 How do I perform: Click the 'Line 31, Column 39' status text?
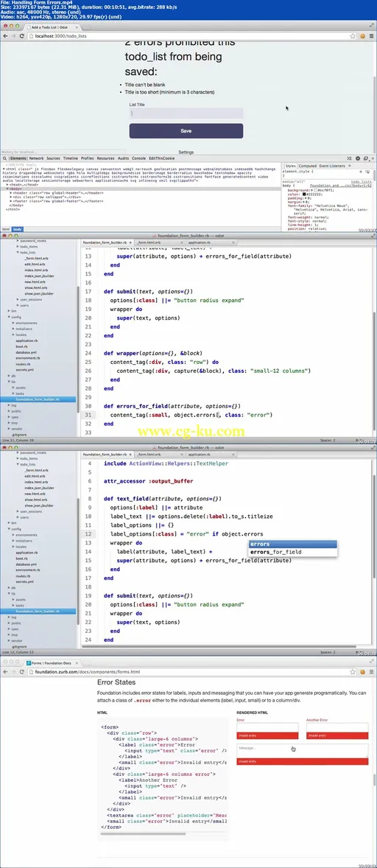[x=17, y=440]
